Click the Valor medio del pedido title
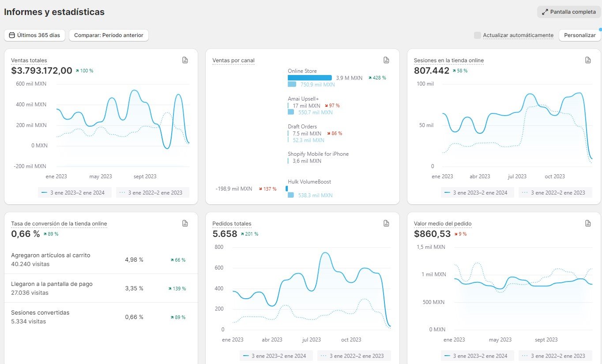The width and height of the screenshot is (602, 364). [x=443, y=224]
